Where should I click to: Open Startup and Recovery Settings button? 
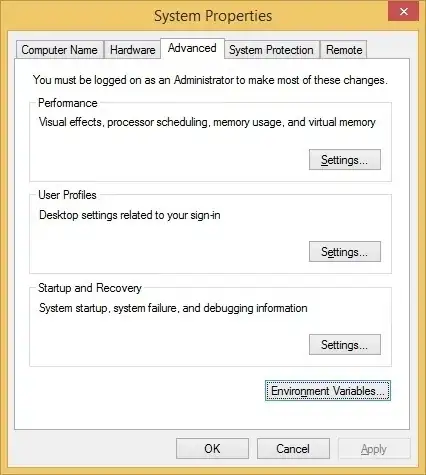(x=345, y=344)
